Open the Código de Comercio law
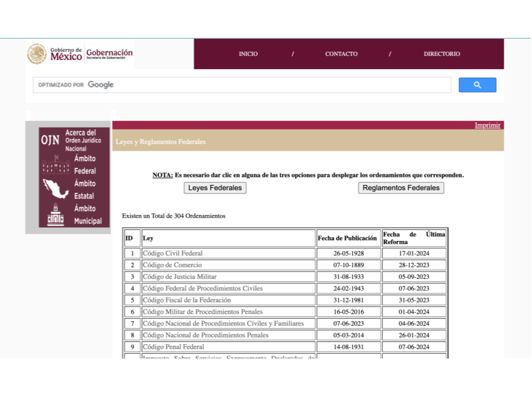 pos(172,265)
